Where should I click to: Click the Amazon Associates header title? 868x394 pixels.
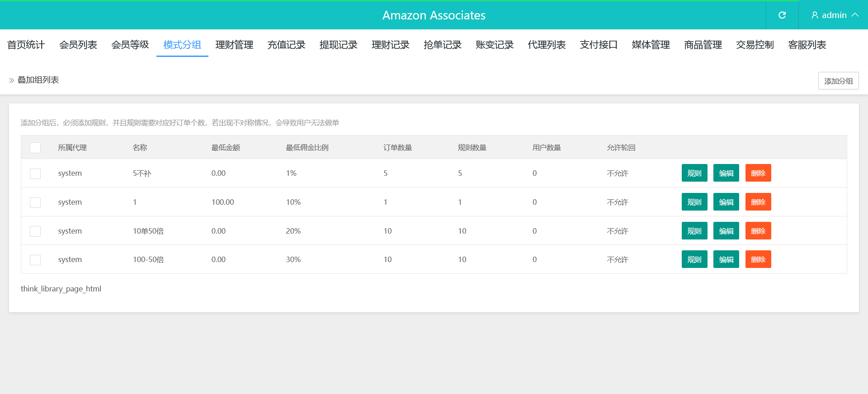pyautogui.click(x=434, y=15)
